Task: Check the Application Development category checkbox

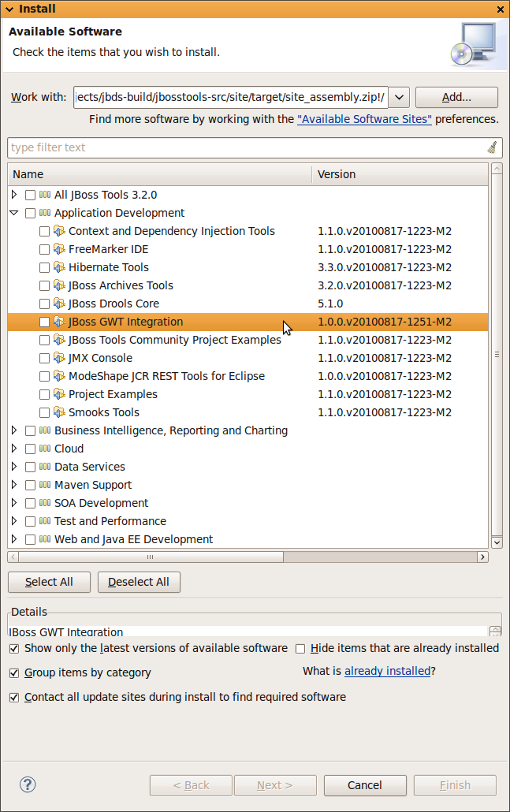Action: [x=30, y=214]
